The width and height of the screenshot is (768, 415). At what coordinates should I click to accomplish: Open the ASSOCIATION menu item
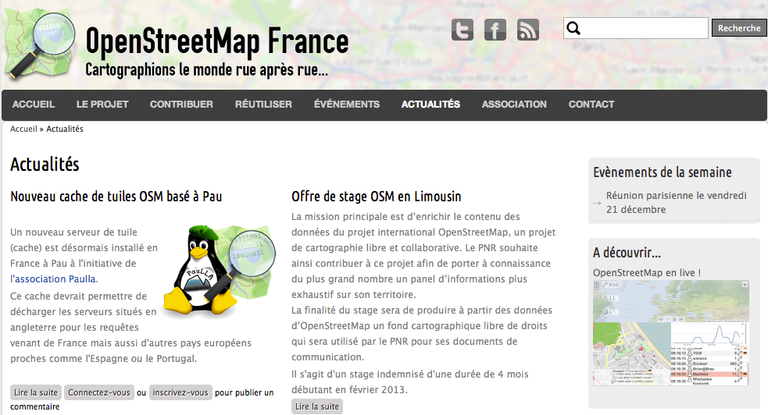click(514, 104)
